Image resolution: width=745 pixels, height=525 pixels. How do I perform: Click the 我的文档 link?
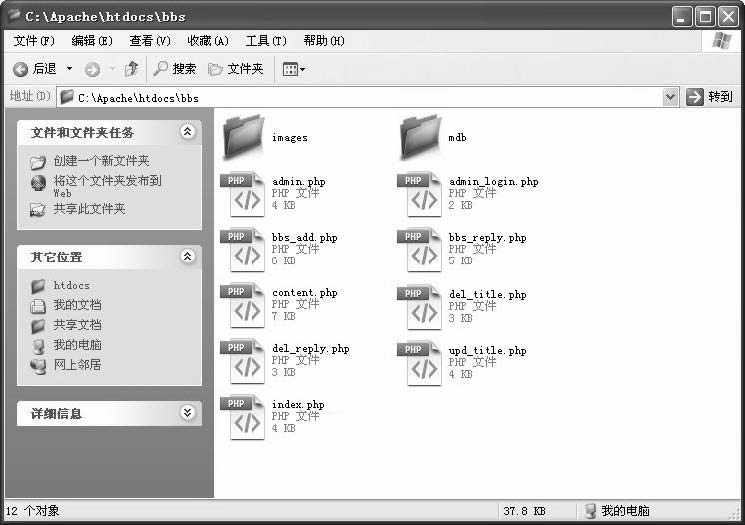point(77,305)
